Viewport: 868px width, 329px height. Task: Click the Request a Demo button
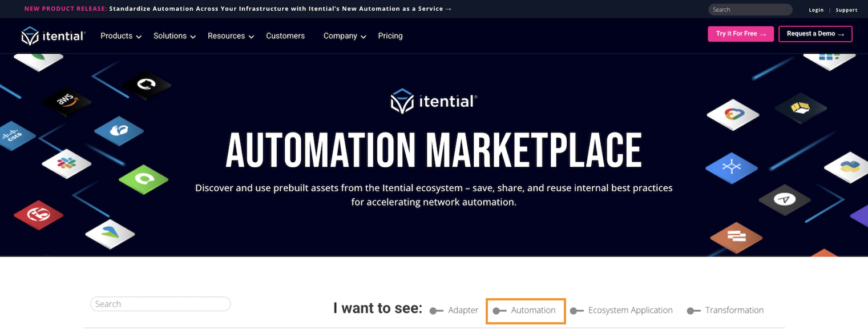[815, 34]
